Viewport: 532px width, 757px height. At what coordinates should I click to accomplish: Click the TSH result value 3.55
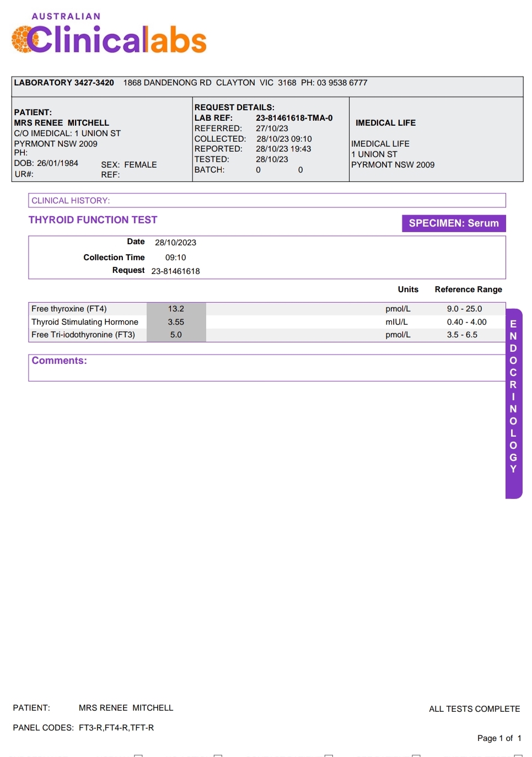176,322
